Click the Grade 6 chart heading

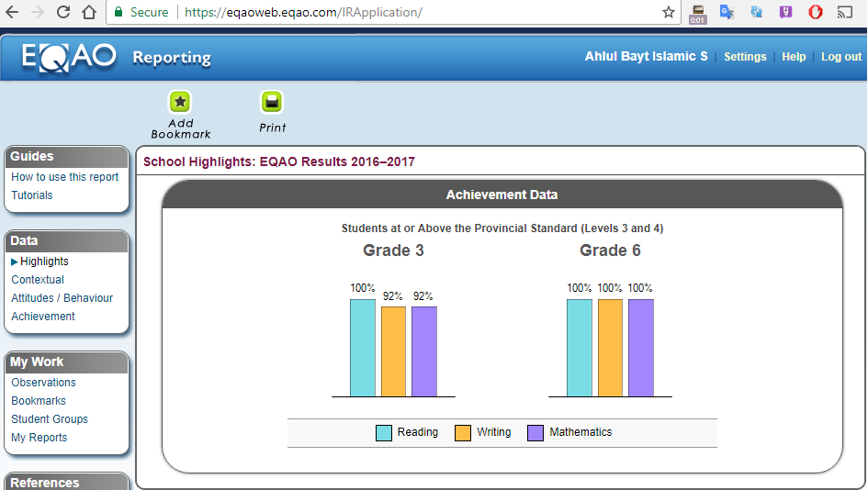[x=610, y=251]
